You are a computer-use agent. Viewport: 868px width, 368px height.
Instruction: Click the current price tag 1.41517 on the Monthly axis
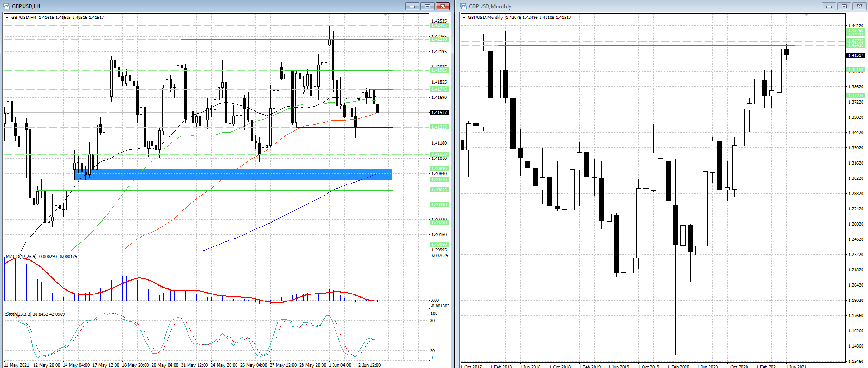click(x=855, y=55)
